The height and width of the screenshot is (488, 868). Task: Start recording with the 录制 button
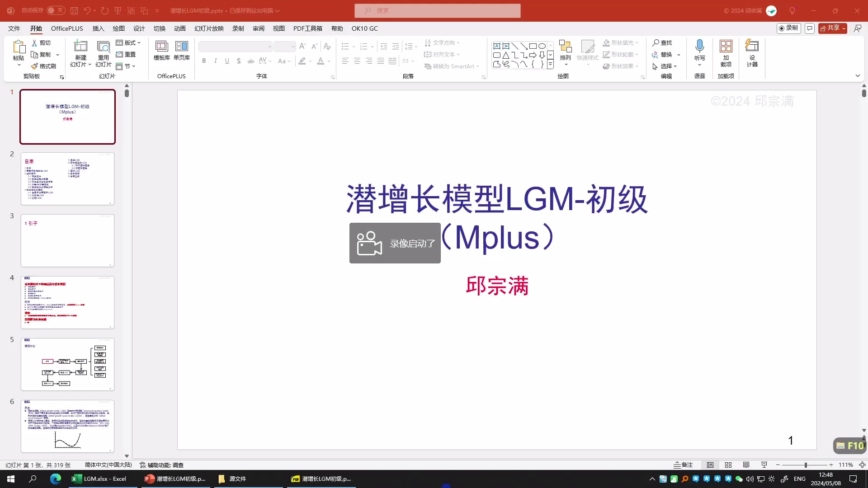pos(789,28)
